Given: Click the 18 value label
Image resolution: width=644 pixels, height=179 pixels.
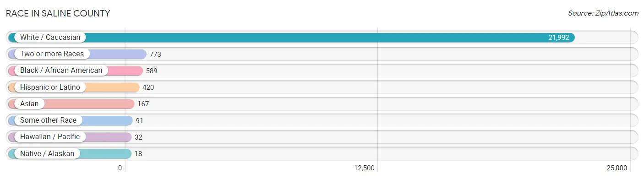Looking at the screenshot, I should (138, 154).
